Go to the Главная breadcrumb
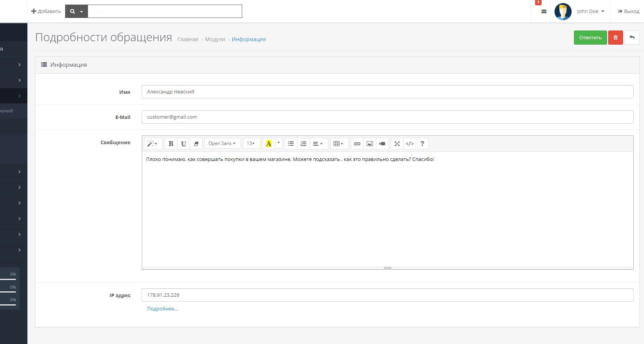The width and height of the screenshot is (644, 344). [x=188, y=39]
